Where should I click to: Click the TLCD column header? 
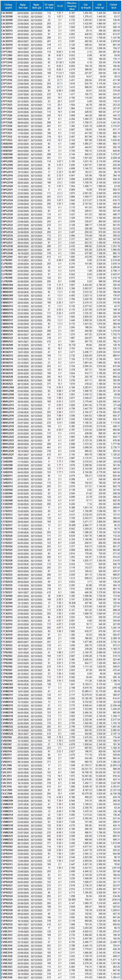[60, 6]
